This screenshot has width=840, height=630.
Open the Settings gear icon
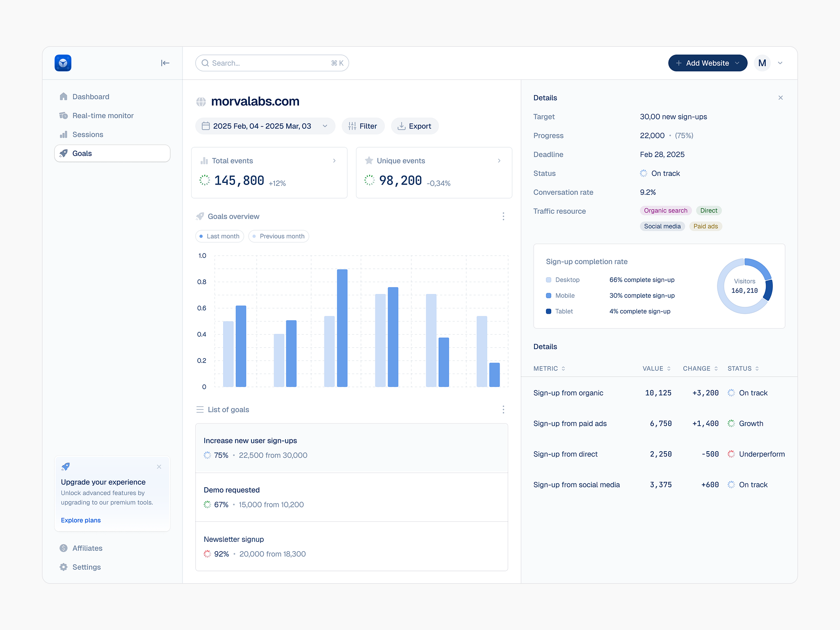pos(64,567)
